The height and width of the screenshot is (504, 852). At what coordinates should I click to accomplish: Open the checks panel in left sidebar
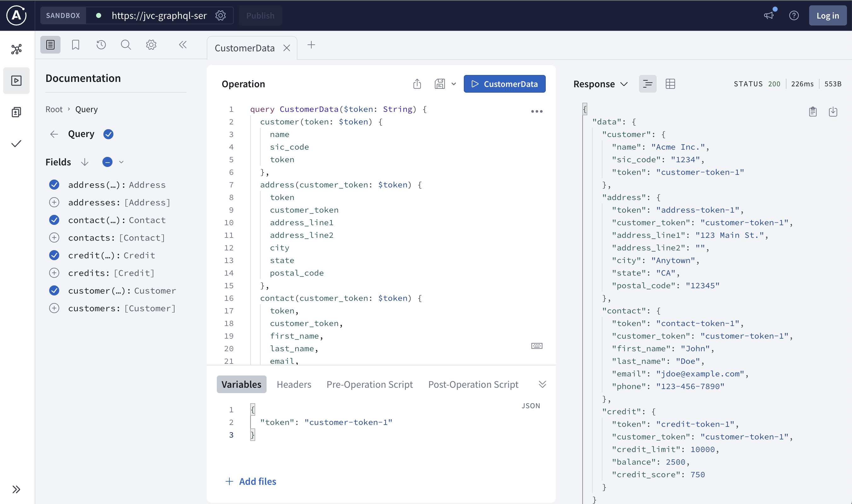coord(16,143)
